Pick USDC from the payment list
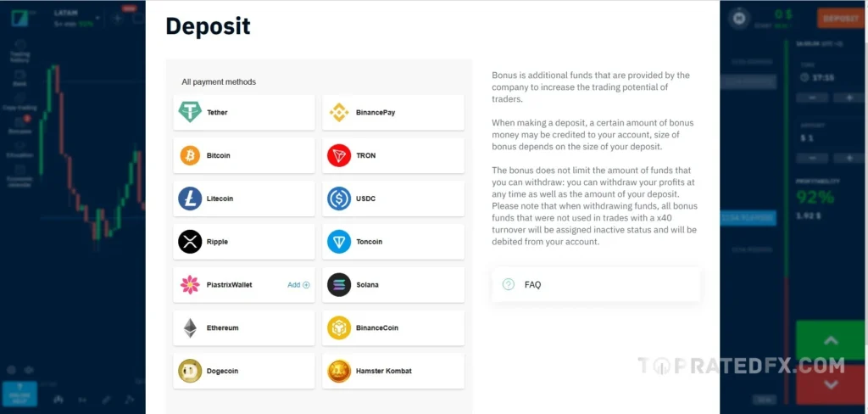The image size is (868, 414). click(392, 199)
